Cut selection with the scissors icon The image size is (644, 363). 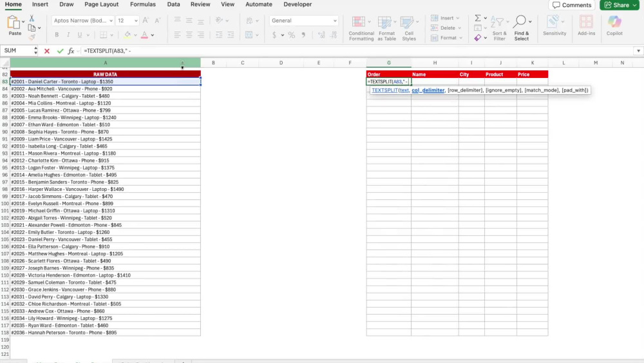point(32,19)
